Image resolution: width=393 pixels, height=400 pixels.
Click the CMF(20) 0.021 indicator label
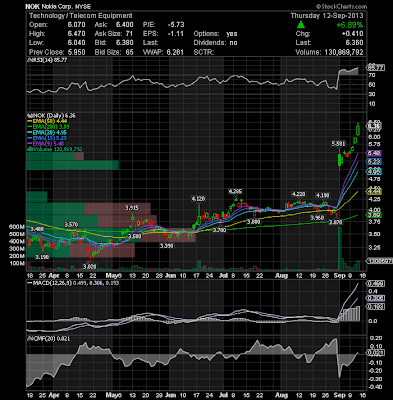point(47,339)
